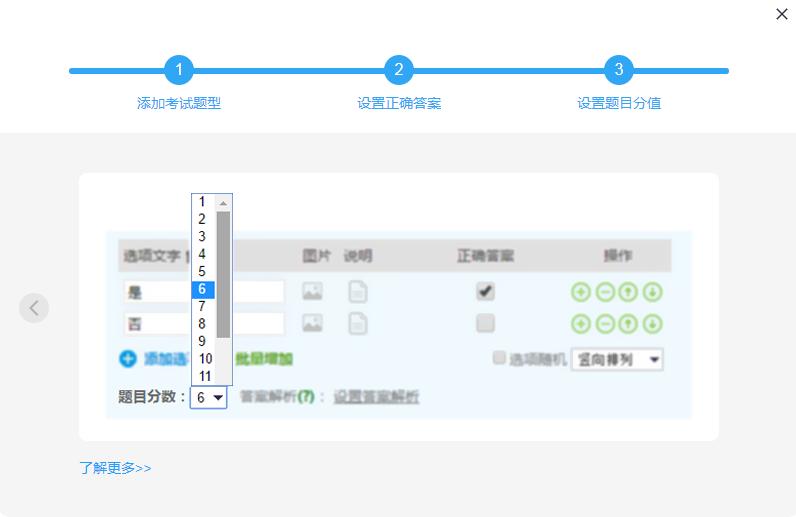Open the 设置答案解析 link
796x517 pixels.
(x=376, y=397)
